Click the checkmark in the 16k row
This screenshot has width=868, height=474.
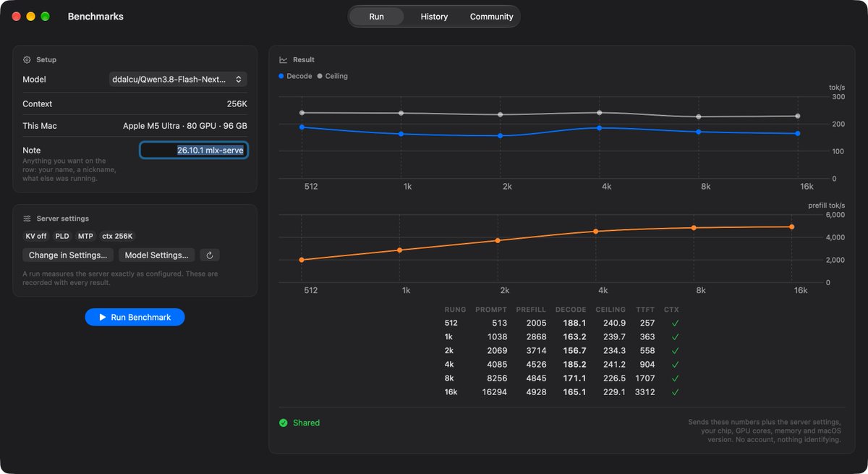[x=675, y=392]
